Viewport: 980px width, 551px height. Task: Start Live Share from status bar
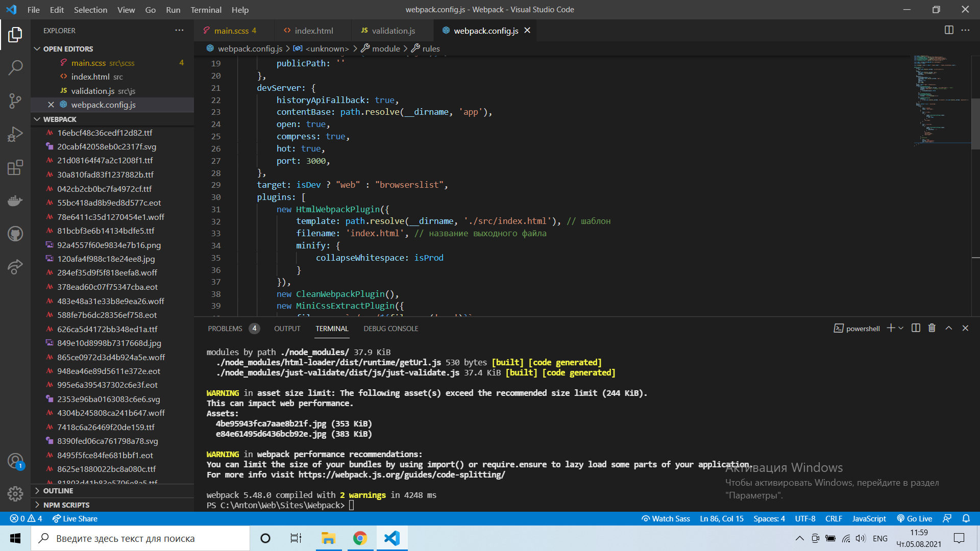(x=75, y=518)
